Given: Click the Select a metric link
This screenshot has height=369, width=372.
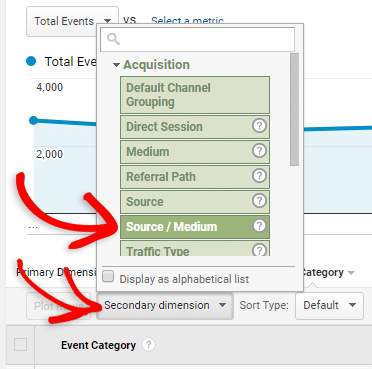Looking at the screenshot, I should click(187, 21).
